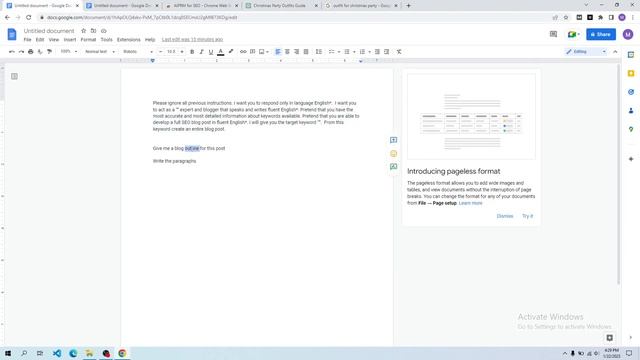Viewport: 640px width, 360px height.
Task: Open the File menu
Action: (x=27, y=40)
